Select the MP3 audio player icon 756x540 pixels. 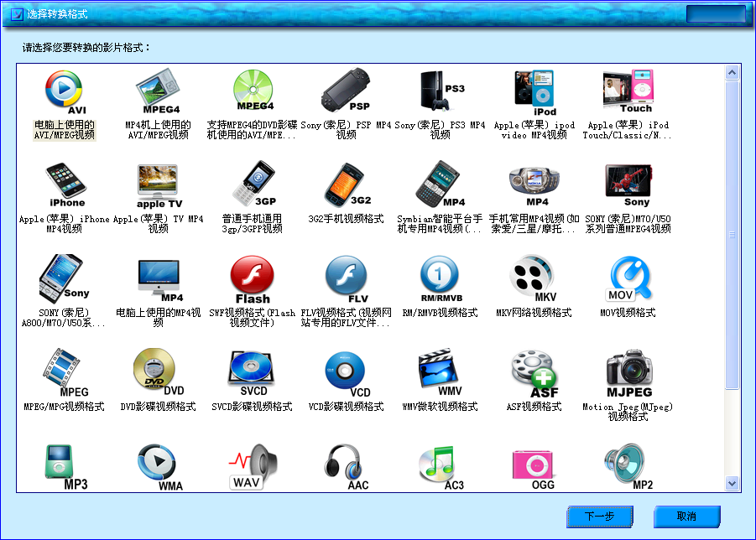(x=66, y=467)
